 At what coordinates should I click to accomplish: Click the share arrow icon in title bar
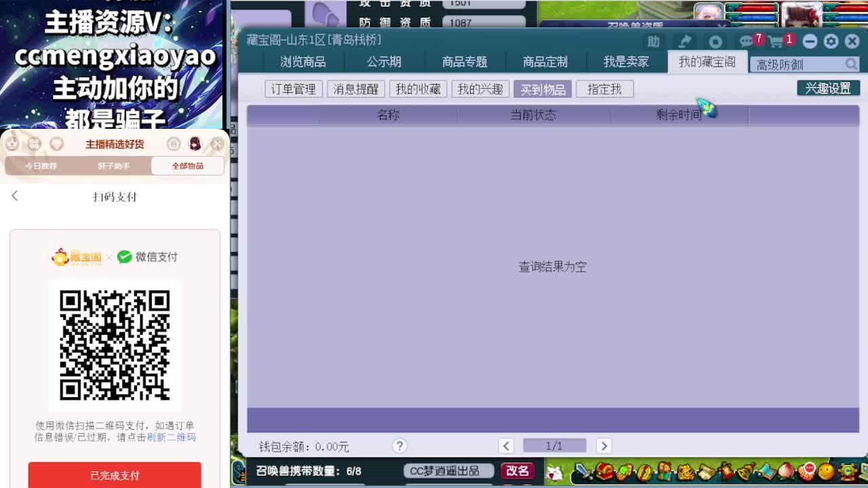(685, 41)
